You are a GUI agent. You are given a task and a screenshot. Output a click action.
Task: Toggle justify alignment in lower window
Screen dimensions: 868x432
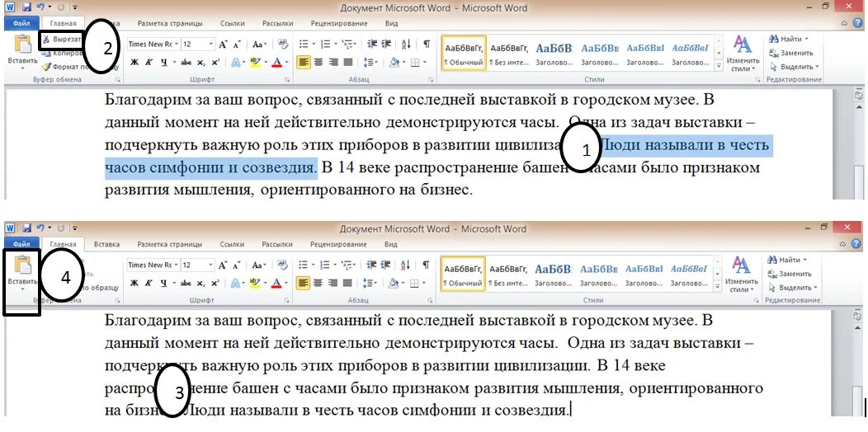pyautogui.click(x=347, y=284)
